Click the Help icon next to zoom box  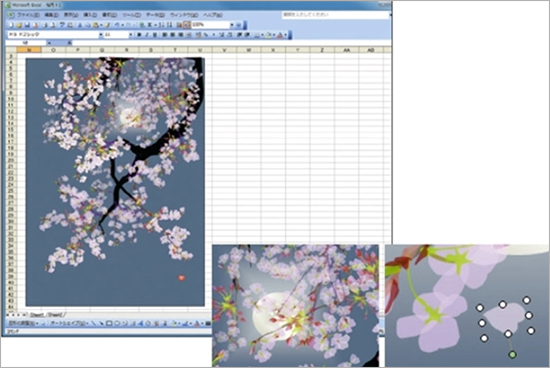click(x=239, y=25)
